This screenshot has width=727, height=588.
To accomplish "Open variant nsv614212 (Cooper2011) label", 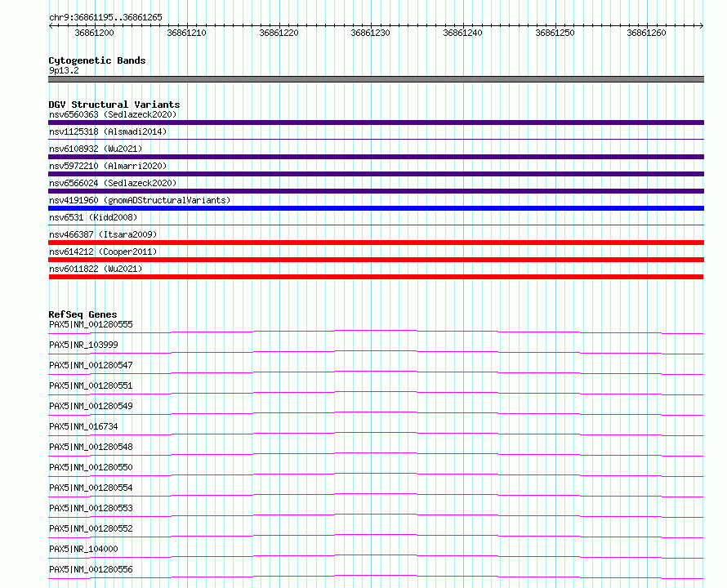I will coord(103,252).
